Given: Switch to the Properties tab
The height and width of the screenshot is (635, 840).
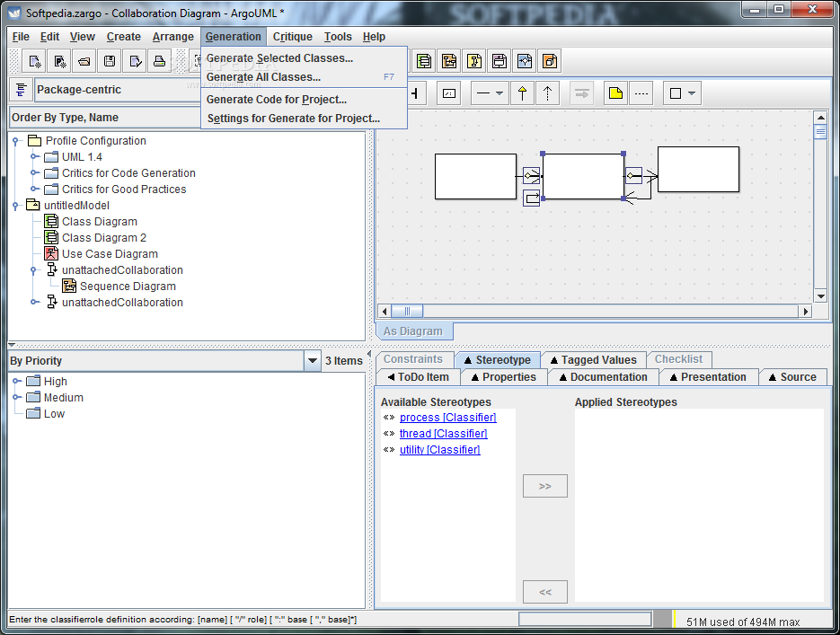Looking at the screenshot, I should pyautogui.click(x=504, y=377).
